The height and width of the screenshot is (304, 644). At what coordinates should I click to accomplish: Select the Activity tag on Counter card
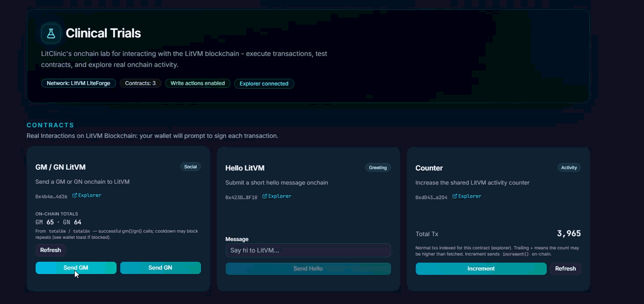pos(569,167)
